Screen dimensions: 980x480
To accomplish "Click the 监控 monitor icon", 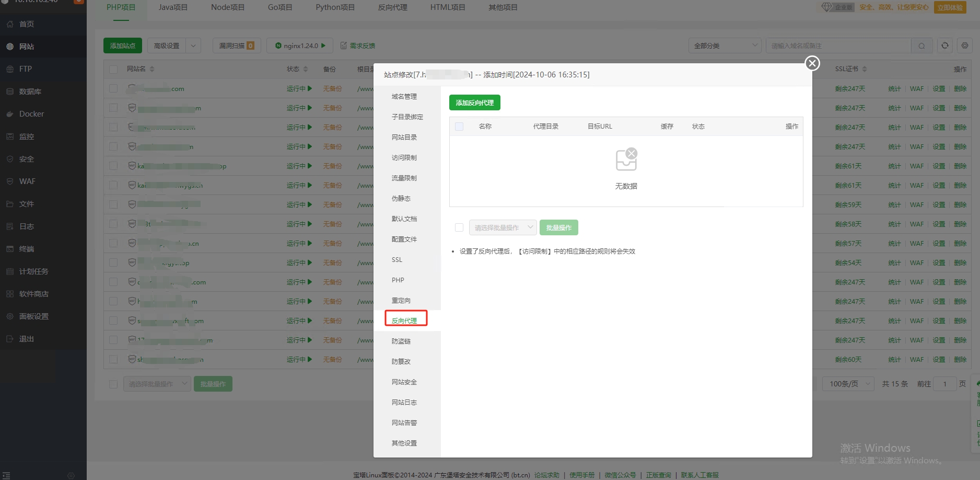I will pos(10,136).
